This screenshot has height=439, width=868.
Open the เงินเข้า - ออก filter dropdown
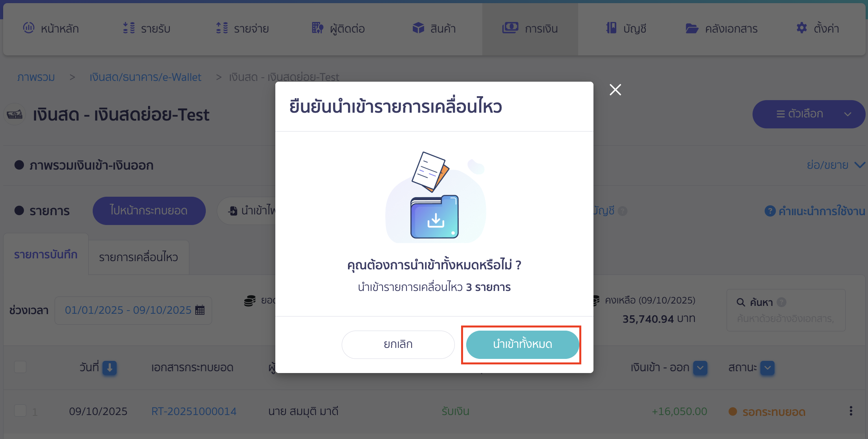[x=700, y=368]
